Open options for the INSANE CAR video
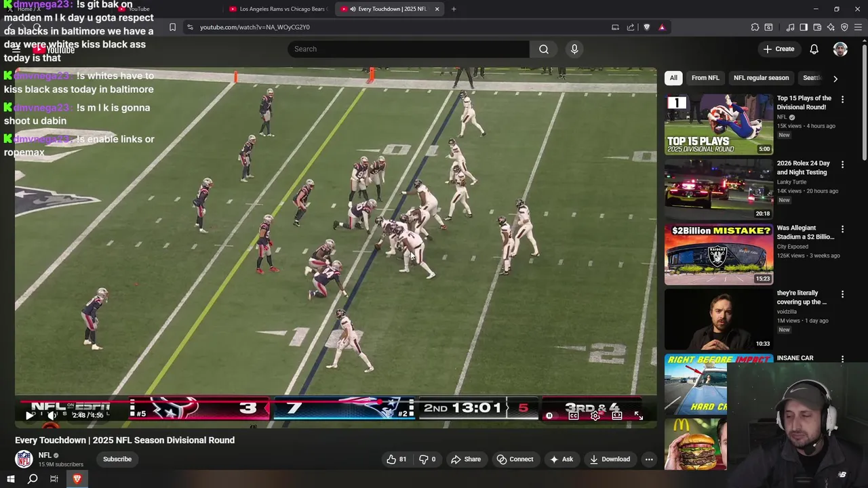The height and width of the screenshot is (488, 868). pos(843,359)
